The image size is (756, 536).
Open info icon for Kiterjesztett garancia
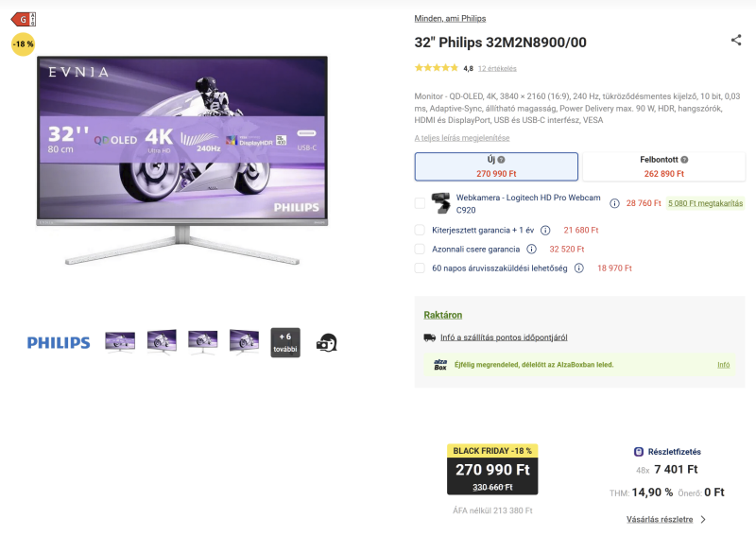[x=545, y=230]
